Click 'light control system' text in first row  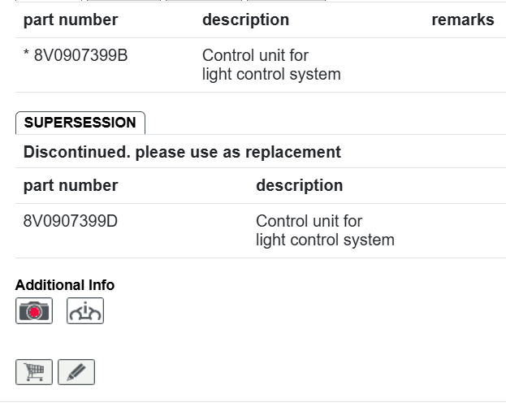pyautogui.click(x=271, y=75)
